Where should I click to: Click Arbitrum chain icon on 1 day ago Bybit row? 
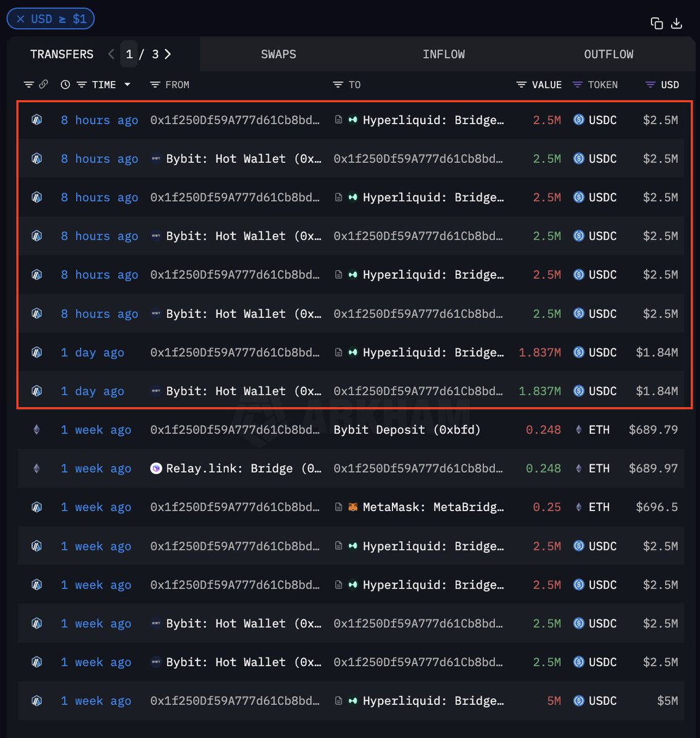(37, 391)
